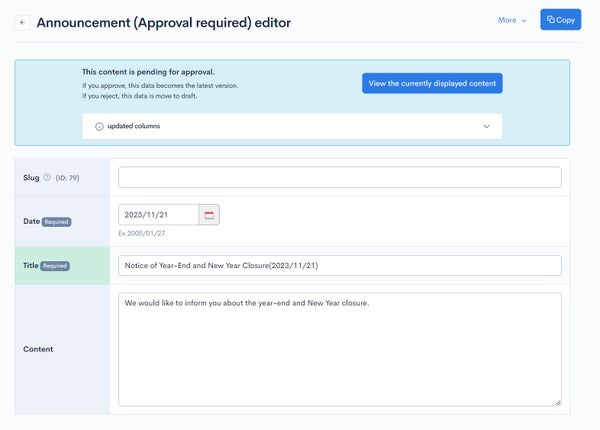Click the (ID: 79) label
Screen dimensions: 600x430
click(67, 178)
